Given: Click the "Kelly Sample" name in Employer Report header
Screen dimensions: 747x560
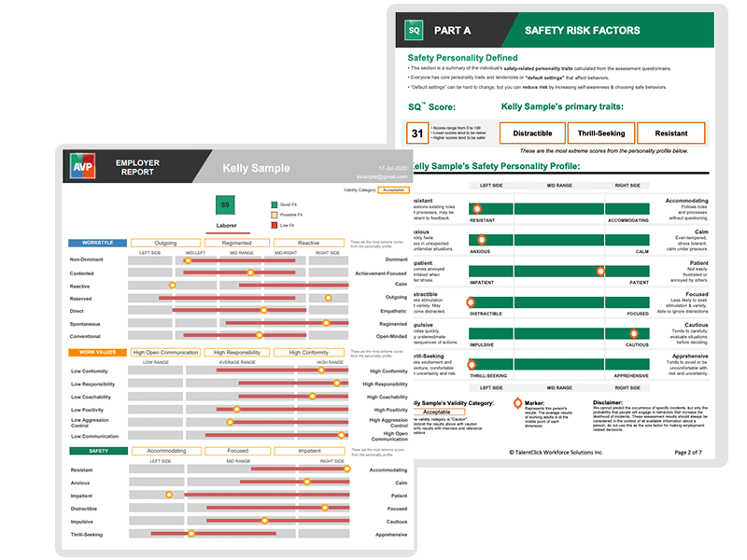Looking at the screenshot, I should pyautogui.click(x=256, y=168).
